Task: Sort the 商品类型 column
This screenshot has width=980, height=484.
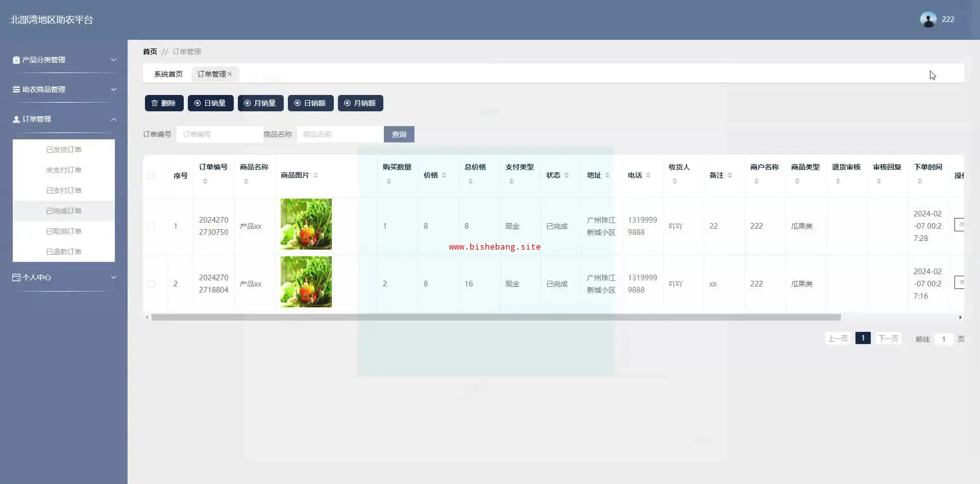Action: [797, 181]
